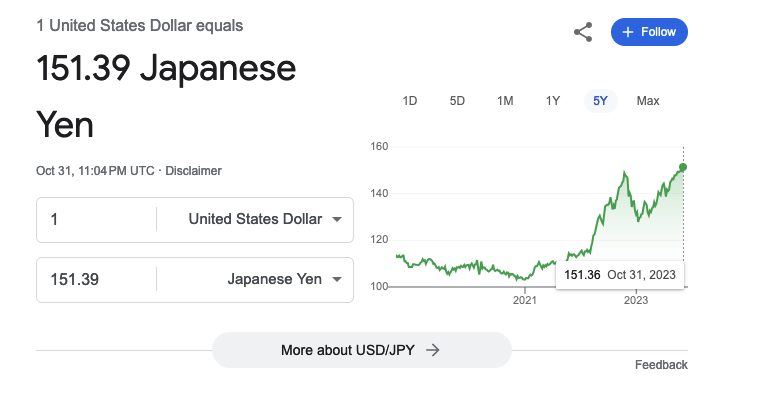The height and width of the screenshot is (396, 767).
Task: Select the 5D chart range
Action: tap(457, 101)
